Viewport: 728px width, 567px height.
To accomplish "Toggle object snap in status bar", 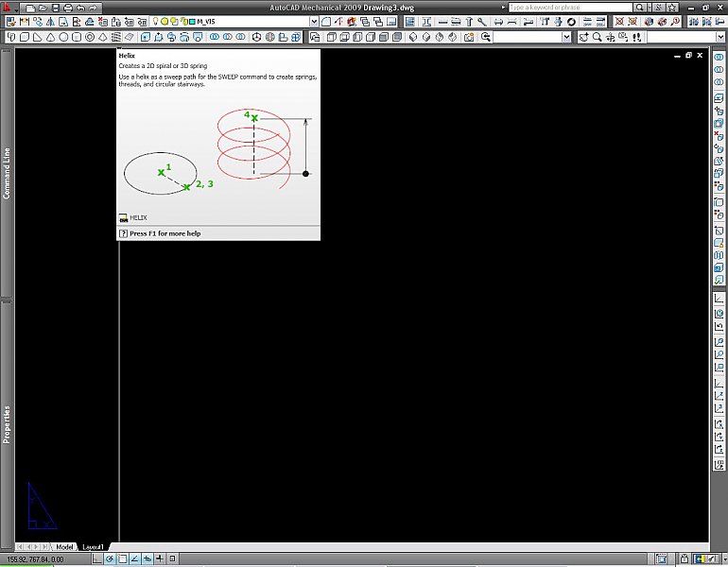I will coord(122,559).
